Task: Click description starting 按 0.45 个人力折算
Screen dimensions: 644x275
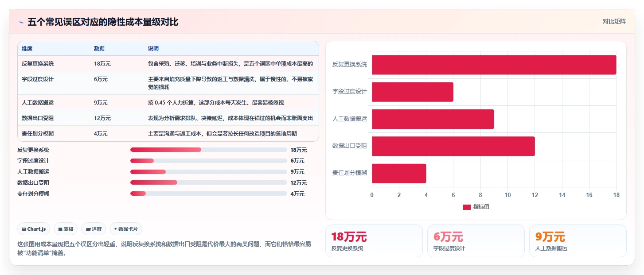Action: click(x=216, y=103)
